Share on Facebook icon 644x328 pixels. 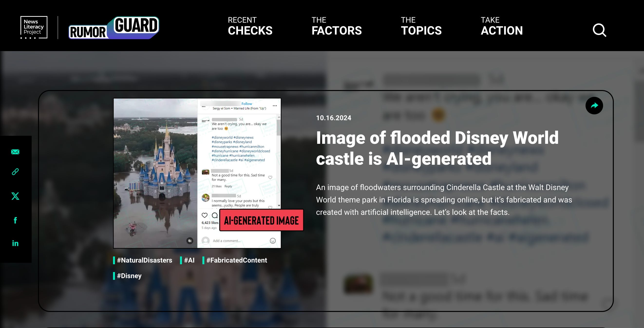click(x=15, y=220)
